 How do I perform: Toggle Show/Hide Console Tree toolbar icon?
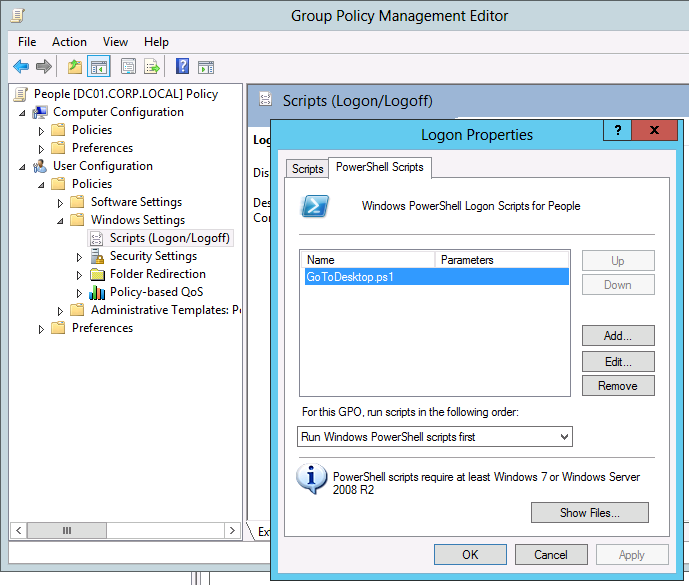99,67
